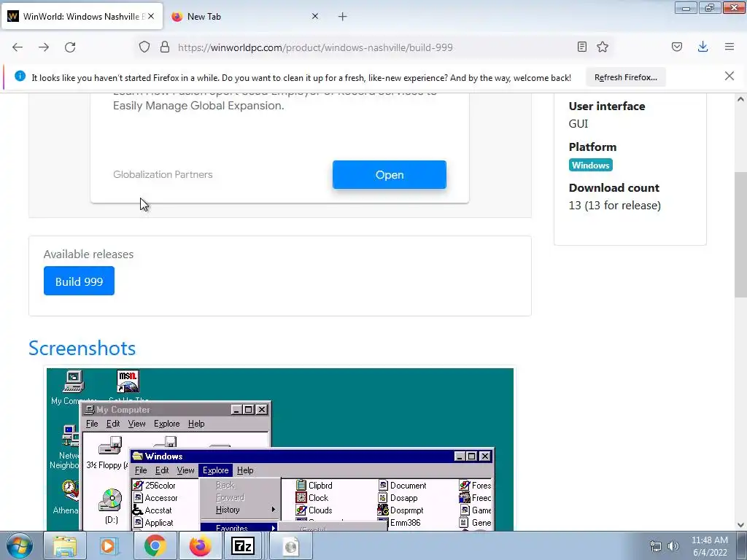Open the Firefox downloads panel
This screenshot has height=560, width=747.
[703, 47]
